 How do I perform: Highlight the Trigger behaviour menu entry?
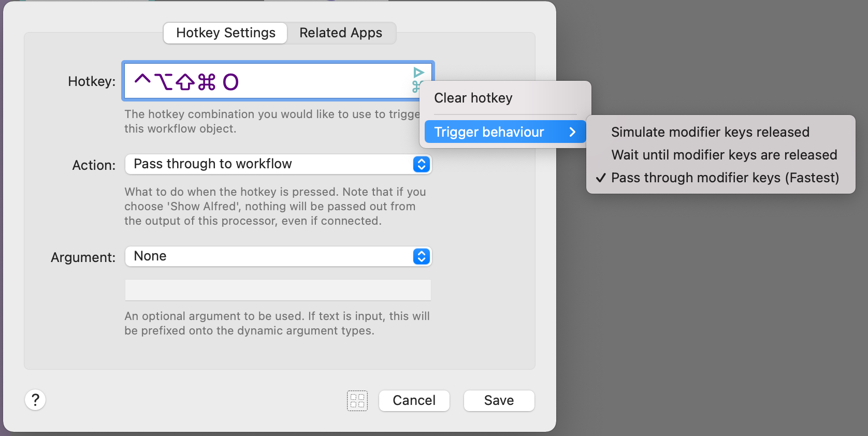pyautogui.click(x=505, y=132)
